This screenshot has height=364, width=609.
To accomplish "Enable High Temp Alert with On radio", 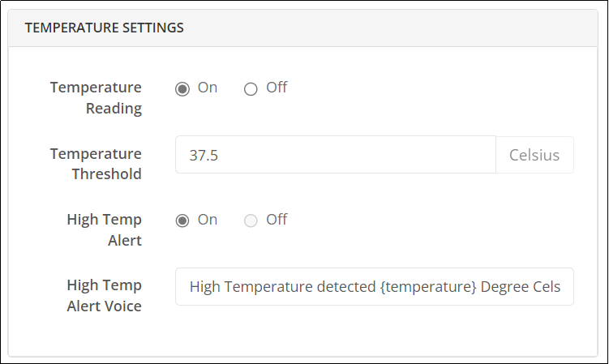I will 182,221.
